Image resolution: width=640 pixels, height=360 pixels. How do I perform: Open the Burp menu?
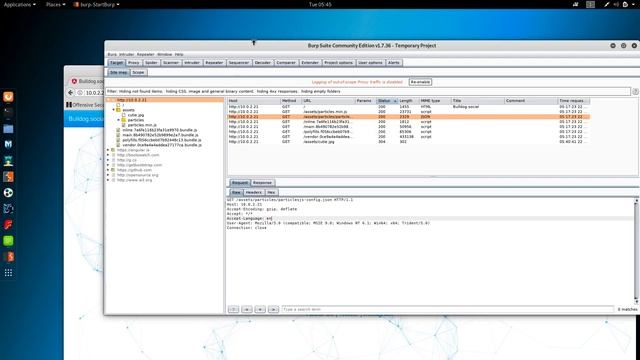pyautogui.click(x=112, y=54)
